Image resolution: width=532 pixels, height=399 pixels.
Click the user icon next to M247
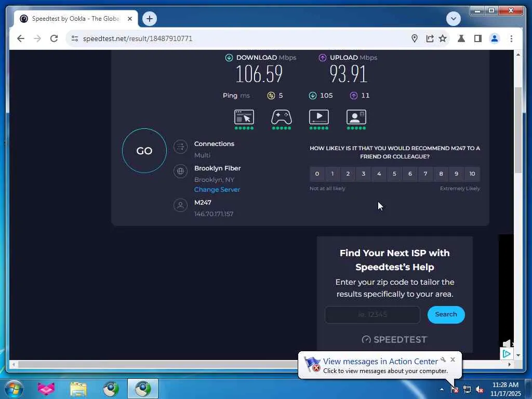point(180,205)
